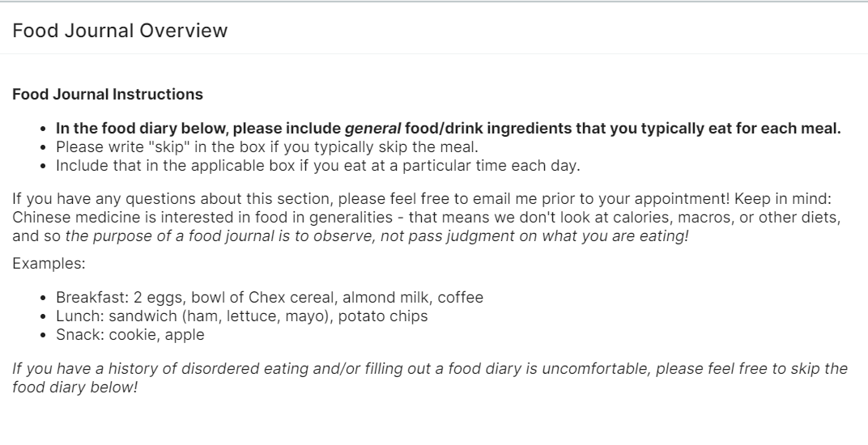This screenshot has width=868, height=445.
Task: Click the words food diary below! at bottom
Action: pyautogui.click(x=74, y=388)
